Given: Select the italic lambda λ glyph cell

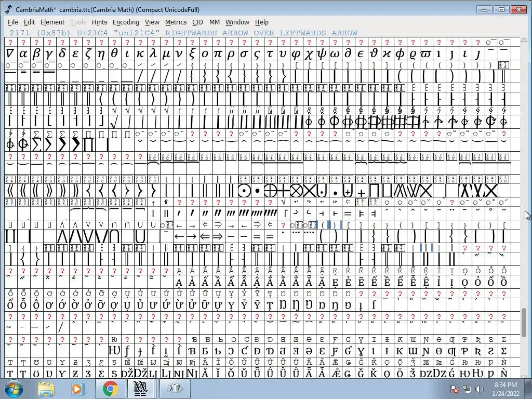Looking at the screenshot, I should click(153, 54).
